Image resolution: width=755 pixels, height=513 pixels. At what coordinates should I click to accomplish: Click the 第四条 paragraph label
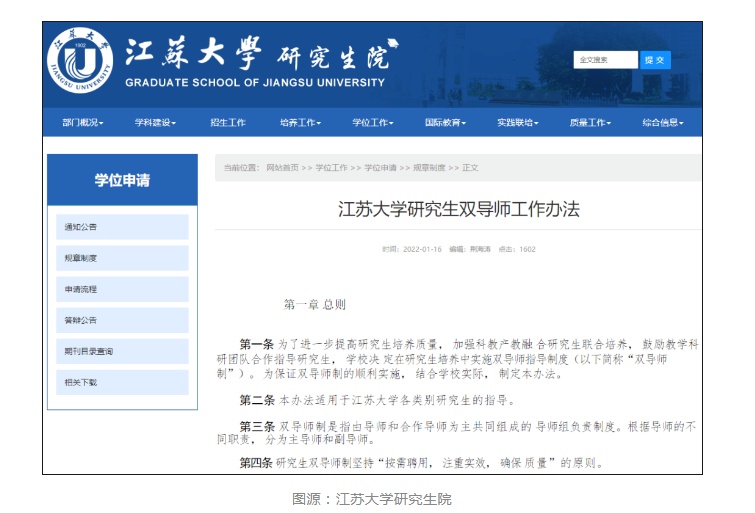(x=256, y=463)
